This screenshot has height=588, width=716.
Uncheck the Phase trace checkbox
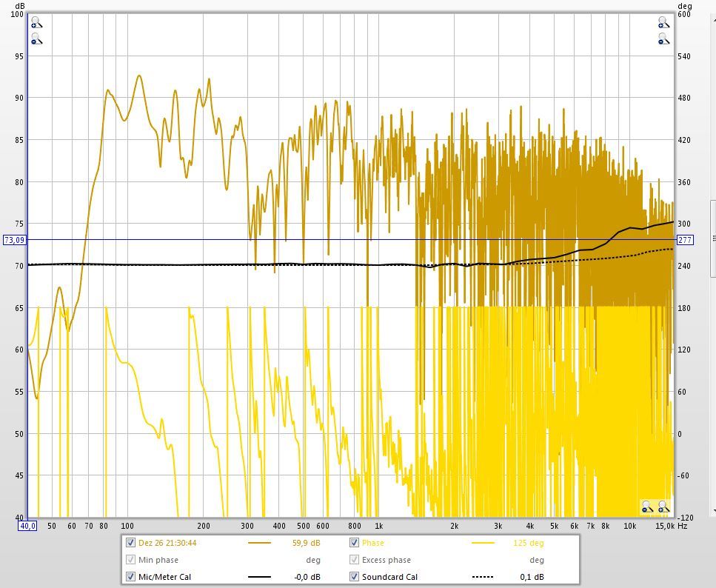(355, 543)
